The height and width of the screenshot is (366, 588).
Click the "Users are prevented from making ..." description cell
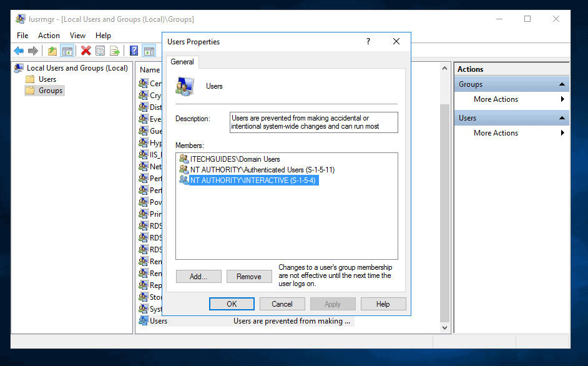292,321
